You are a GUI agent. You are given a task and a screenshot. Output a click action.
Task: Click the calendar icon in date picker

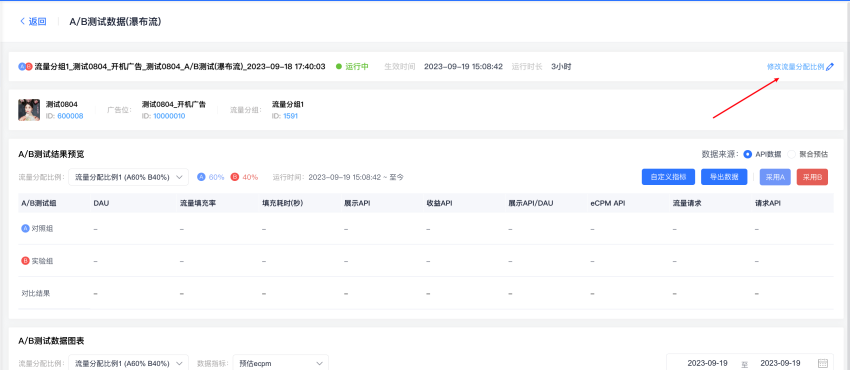(822, 363)
